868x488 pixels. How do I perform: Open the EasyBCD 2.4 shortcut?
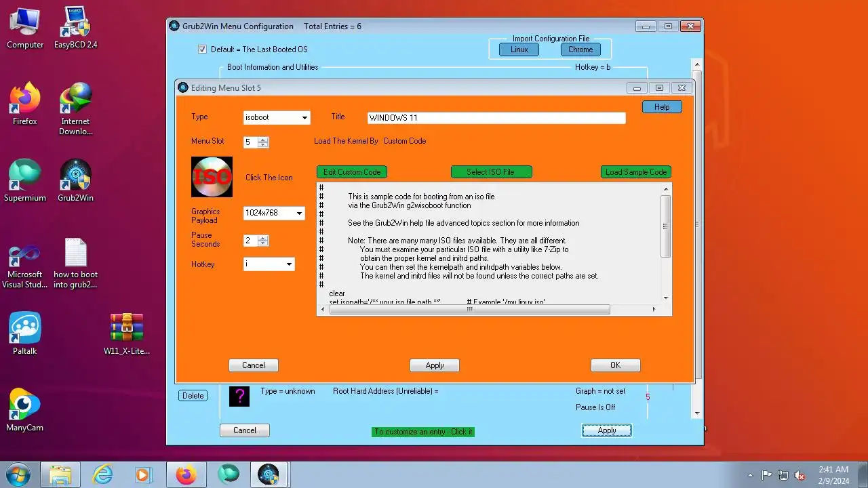(75, 28)
